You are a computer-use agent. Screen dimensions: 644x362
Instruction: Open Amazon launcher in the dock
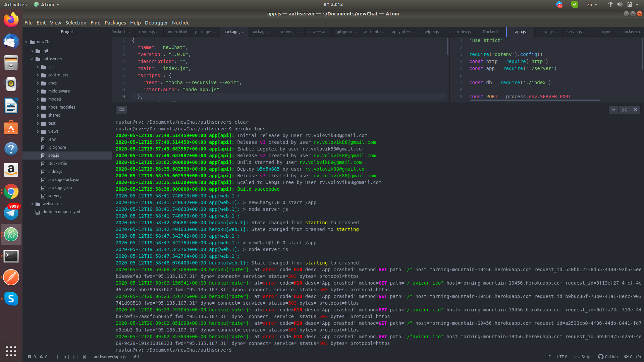pyautogui.click(x=11, y=170)
